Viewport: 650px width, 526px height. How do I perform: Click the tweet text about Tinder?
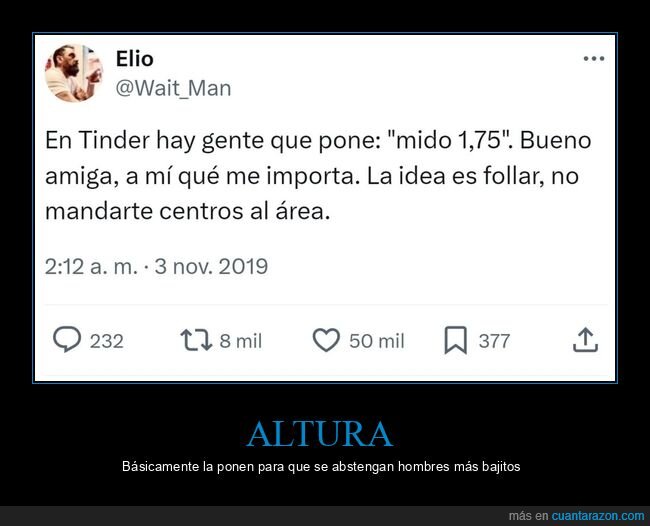[318, 176]
